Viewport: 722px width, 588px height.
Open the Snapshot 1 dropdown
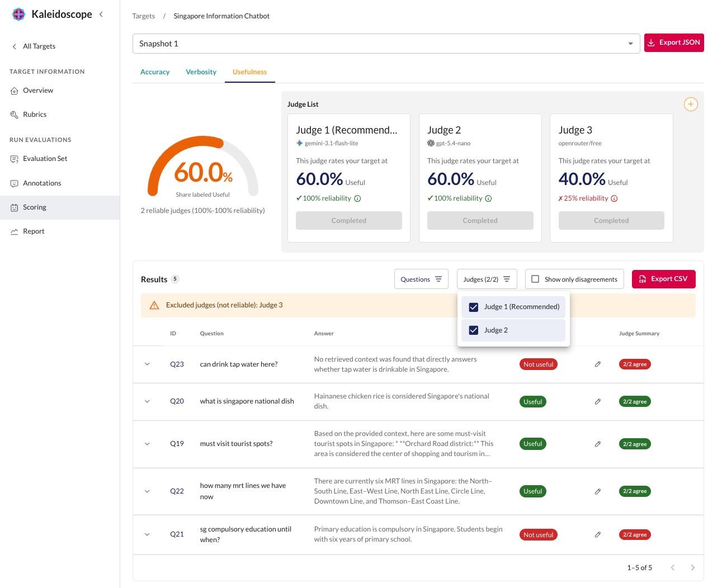(x=386, y=44)
